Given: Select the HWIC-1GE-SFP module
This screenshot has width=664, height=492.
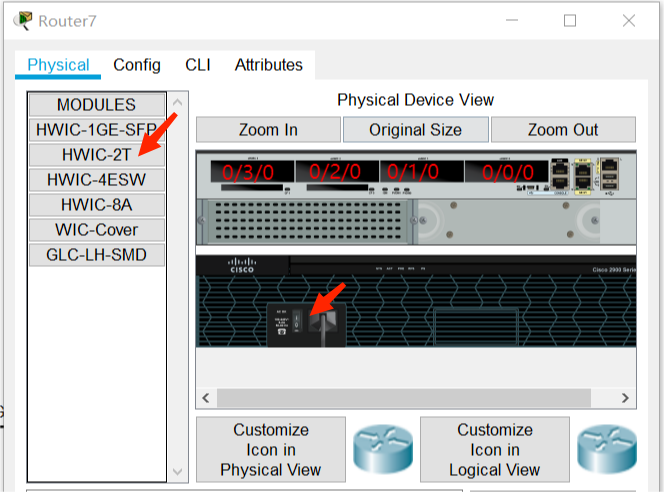Looking at the screenshot, I should [x=97, y=130].
